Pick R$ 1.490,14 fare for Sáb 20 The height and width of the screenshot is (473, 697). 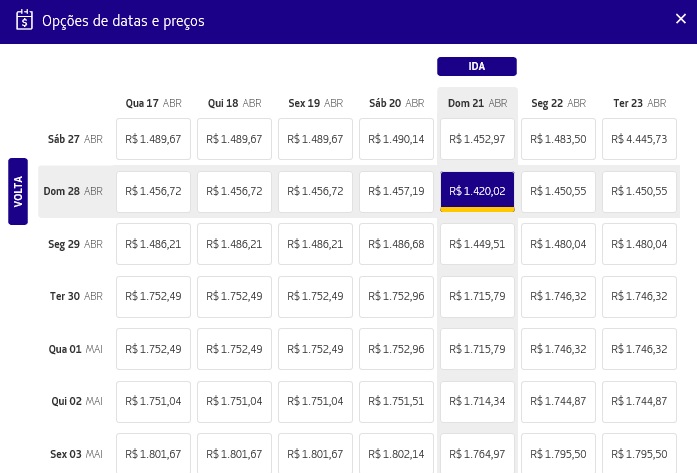tap(397, 139)
